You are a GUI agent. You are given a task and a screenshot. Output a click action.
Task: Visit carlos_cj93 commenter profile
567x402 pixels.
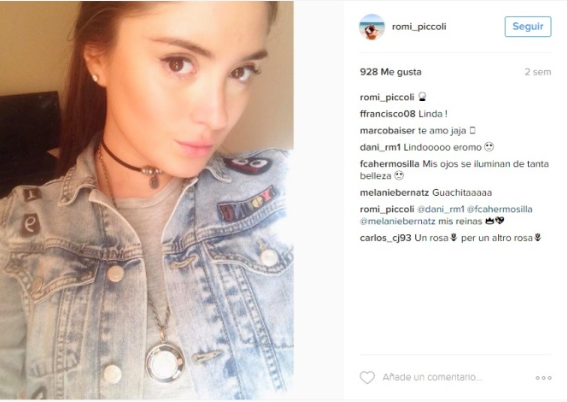[x=385, y=238]
